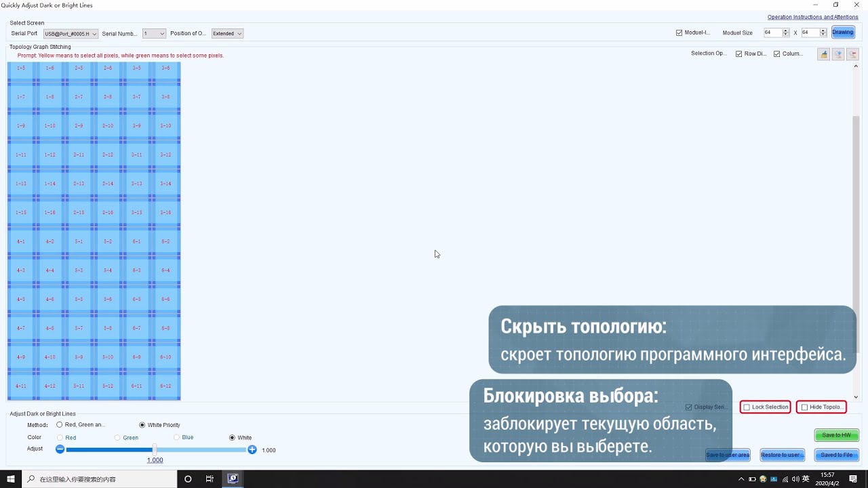The height and width of the screenshot is (488, 868).
Task: Select the Red color radio
Action: pos(60,438)
